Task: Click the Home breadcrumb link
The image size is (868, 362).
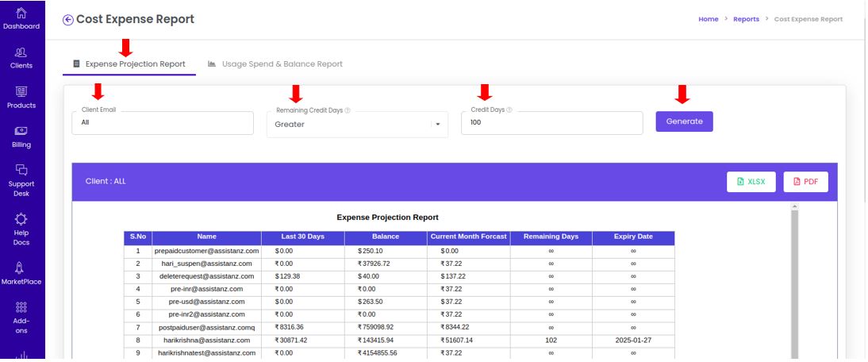Action: pyautogui.click(x=708, y=19)
